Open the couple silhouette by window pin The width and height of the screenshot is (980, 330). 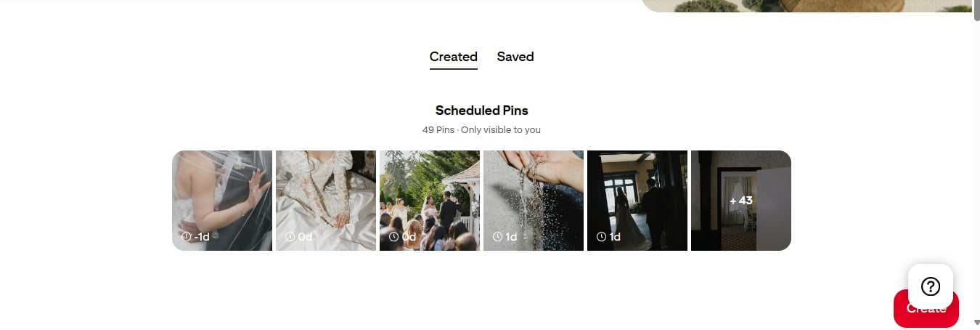pos(637,201)
